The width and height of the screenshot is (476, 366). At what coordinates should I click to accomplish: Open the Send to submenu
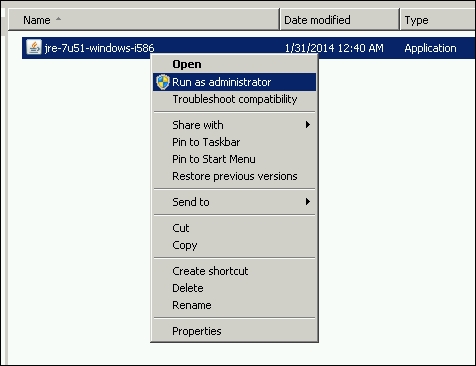tap(234, 202)
